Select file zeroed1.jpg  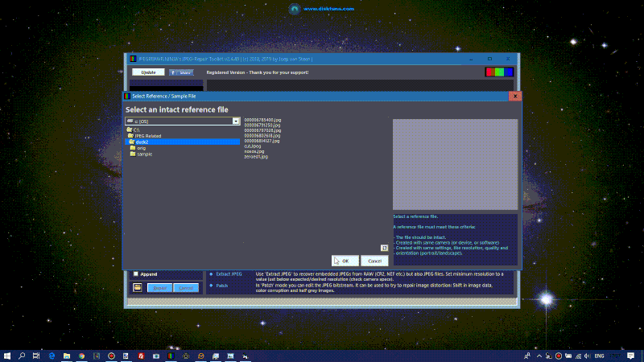click(x=256, y=157)
